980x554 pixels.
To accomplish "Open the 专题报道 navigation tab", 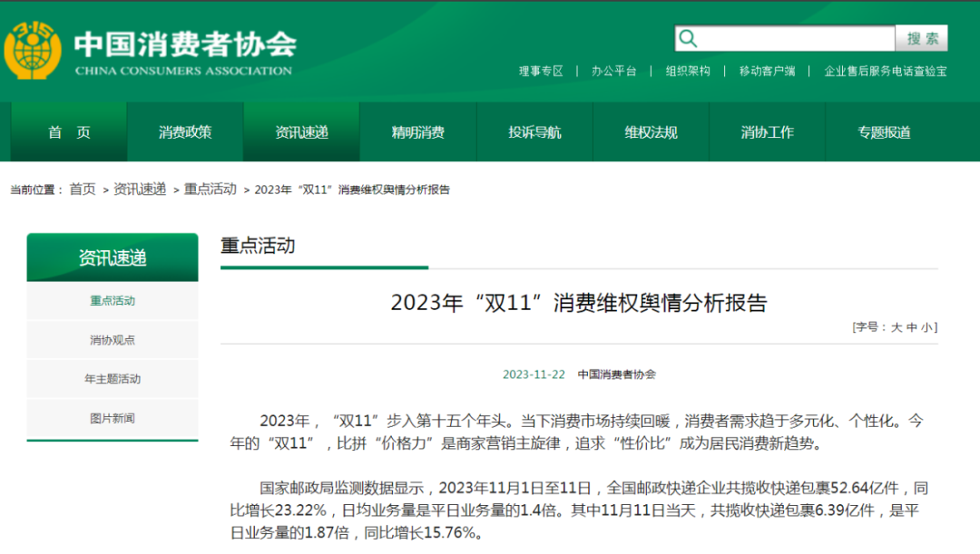I will click(884, 132).
